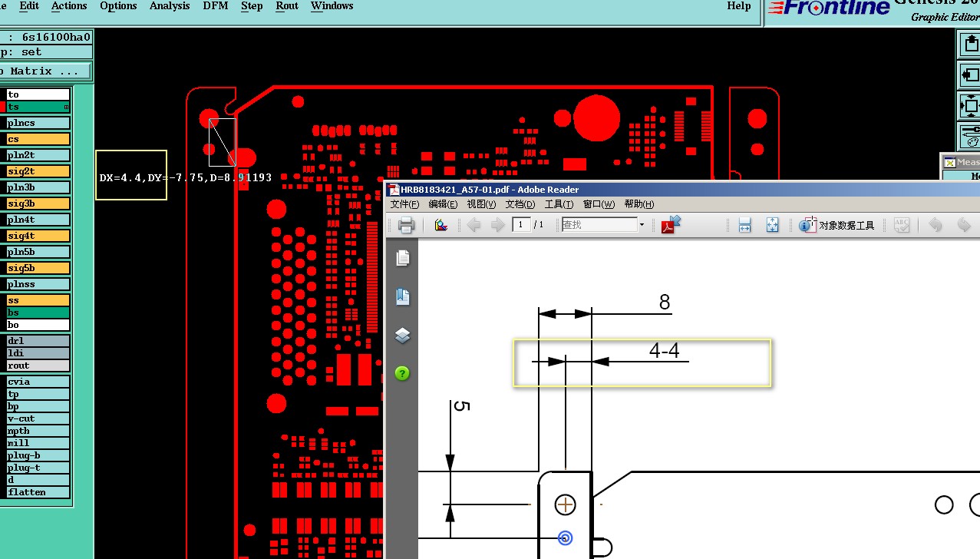The image size is (980, 559).
Task: Click the red ts layer color swatch
Action: tap(3, 107)
